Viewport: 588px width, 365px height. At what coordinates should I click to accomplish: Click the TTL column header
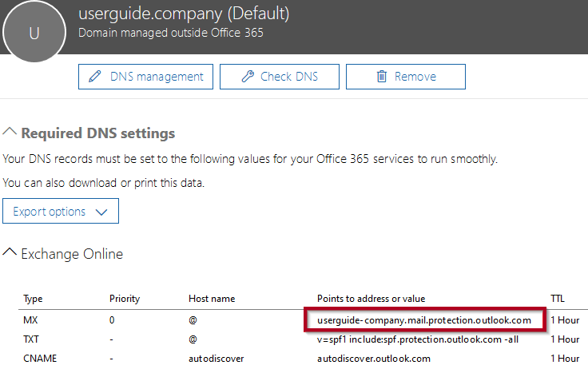coord(559,299)
